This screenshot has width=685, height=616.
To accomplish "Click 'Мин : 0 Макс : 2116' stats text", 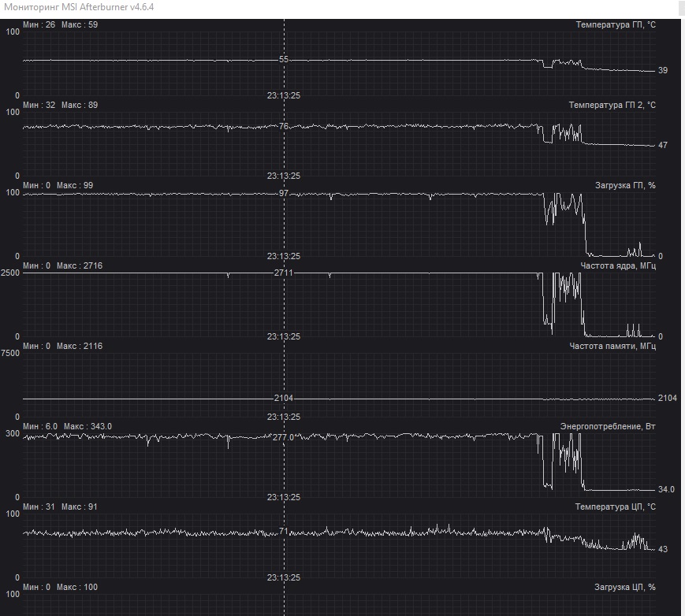I will pos(62,346).
